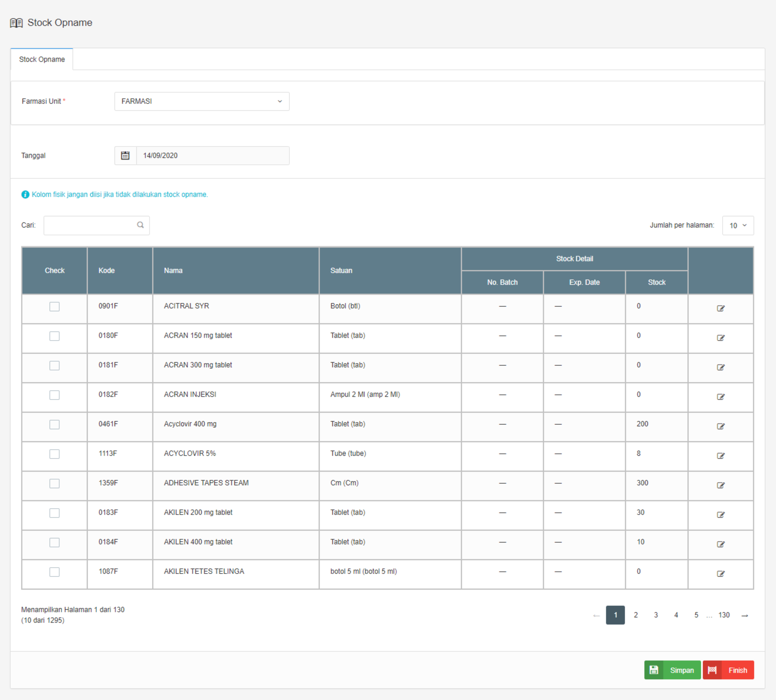Open the Farmasi Unit dropdown

(202, 101)
